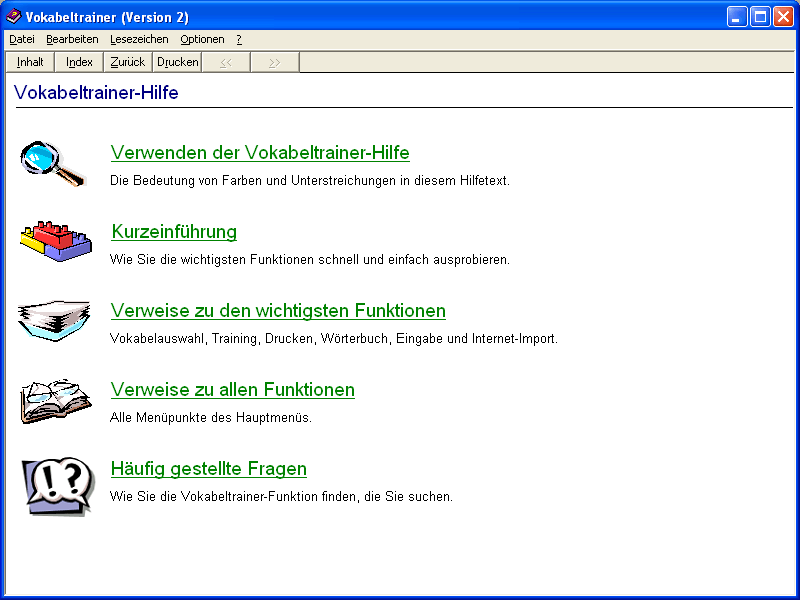800x600 pixels.
Task: Click text 'Die Bedeutung von Farben und Unterstreichungen'
Action: [253, 181]
